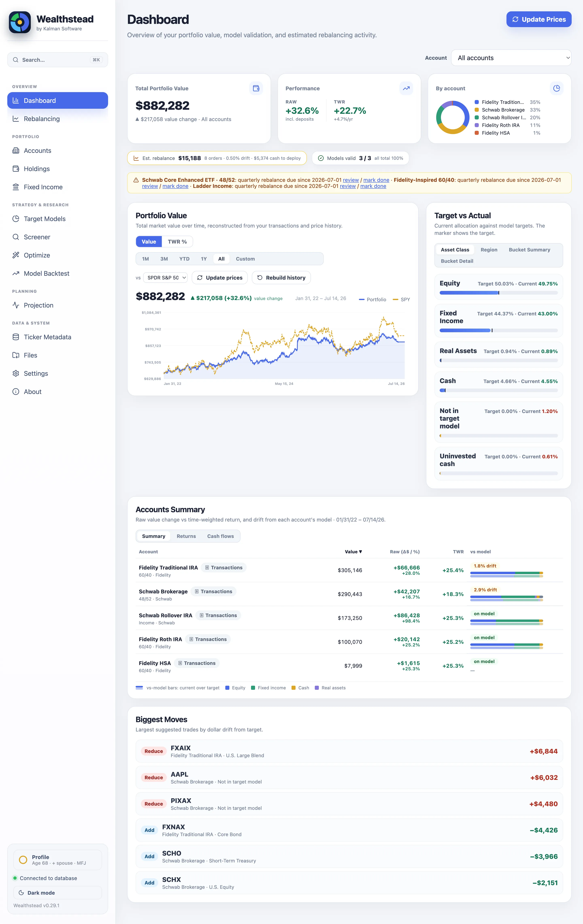Click the Equity allocation progress bar

coord(499,293)
